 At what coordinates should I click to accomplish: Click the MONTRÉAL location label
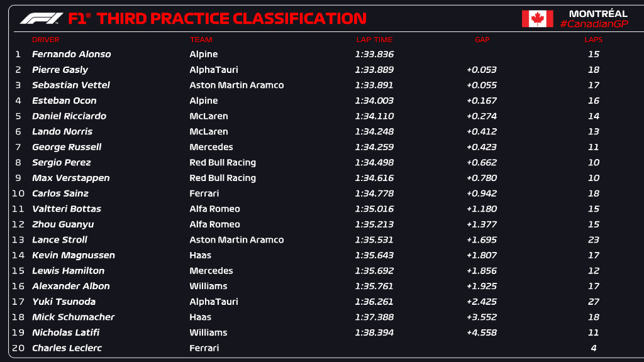[x=598, y=13]
